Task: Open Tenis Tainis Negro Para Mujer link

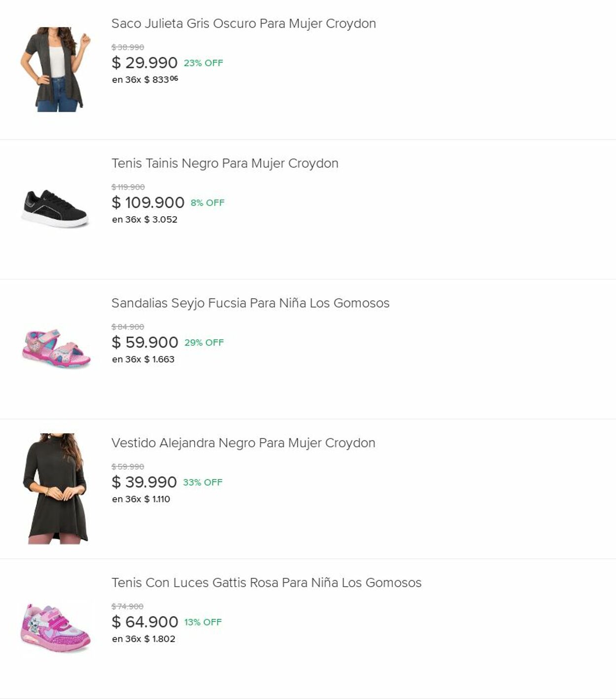Action: point(225,164)
